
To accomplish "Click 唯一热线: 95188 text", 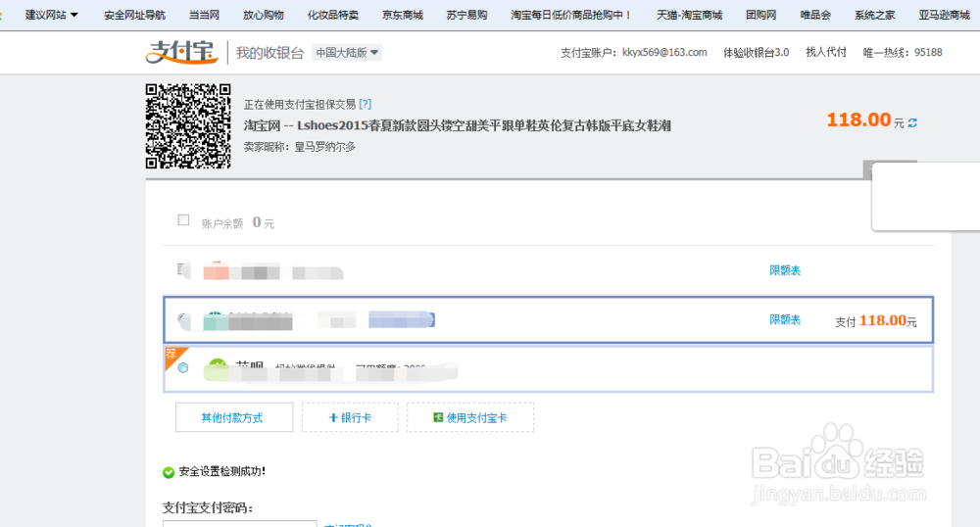I will [903, 53].
